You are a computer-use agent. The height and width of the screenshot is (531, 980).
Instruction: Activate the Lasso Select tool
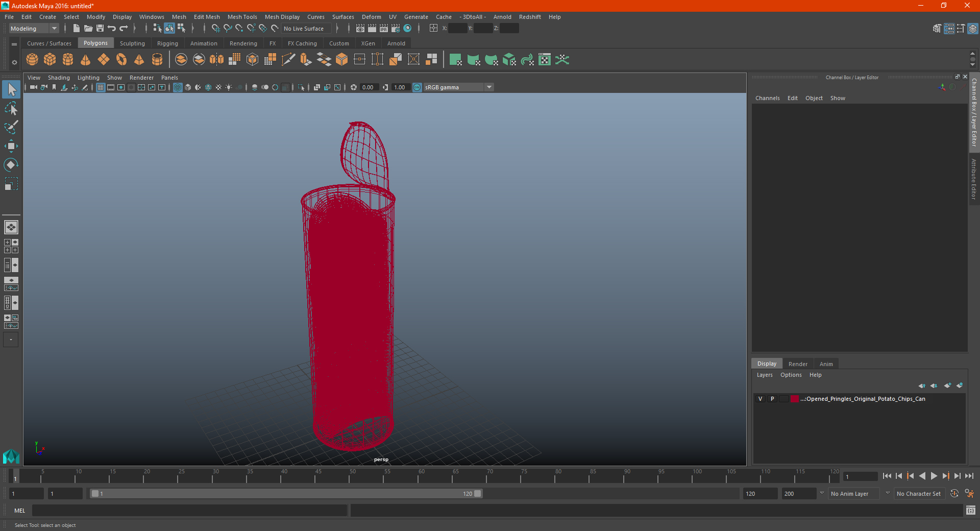coord(11,109)
